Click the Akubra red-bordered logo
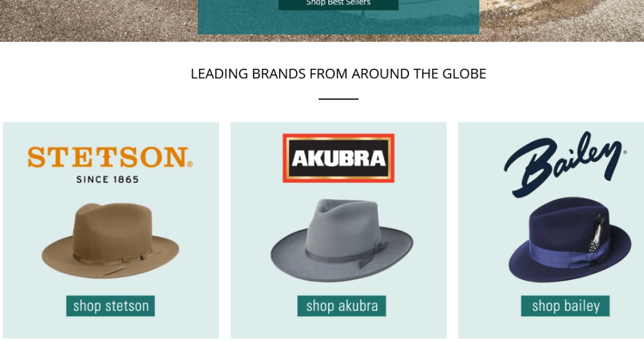Image resolution: width=644 pixels, height=342 pixels. pyautogui.click(x=338, y=158)
